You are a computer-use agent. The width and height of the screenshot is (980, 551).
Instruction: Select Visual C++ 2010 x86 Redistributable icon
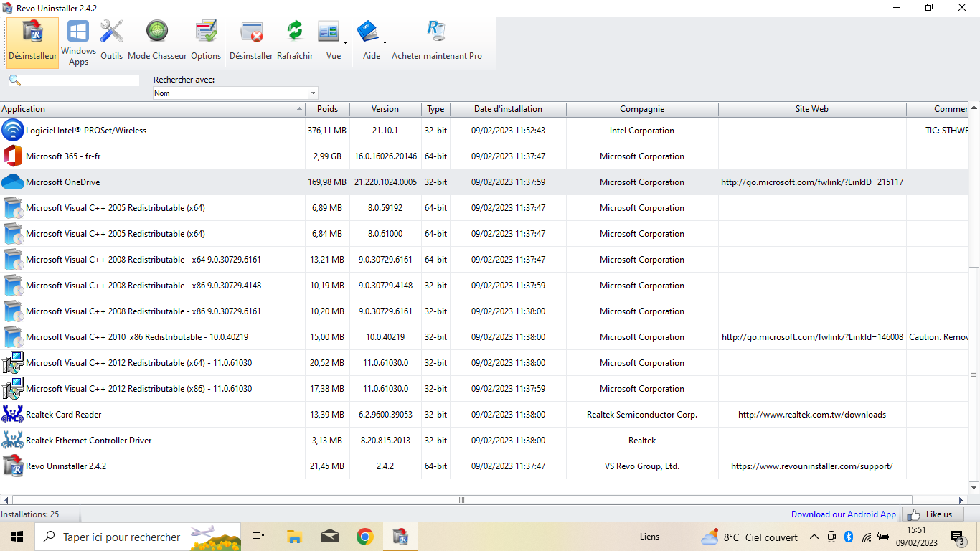tap(13, 337)
